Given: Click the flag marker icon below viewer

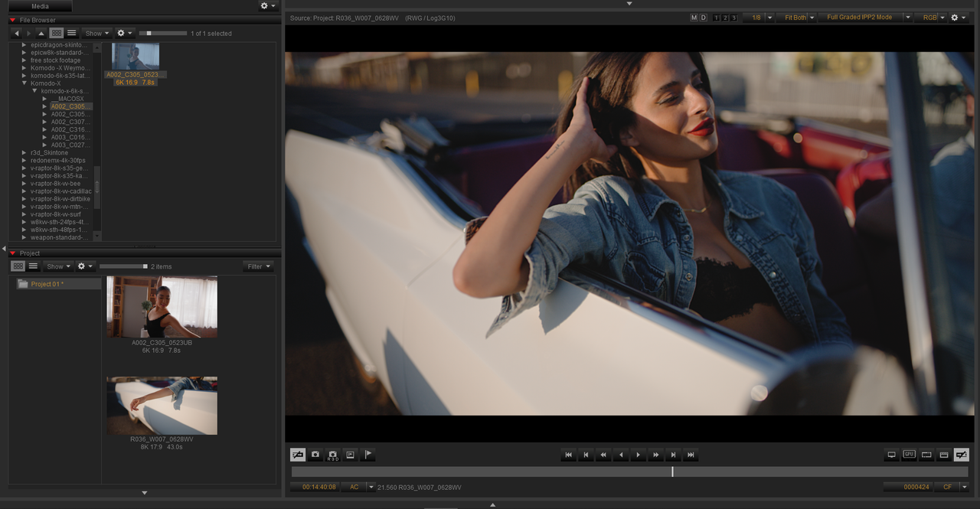Looking at the screenshot, I should point(367,455).
